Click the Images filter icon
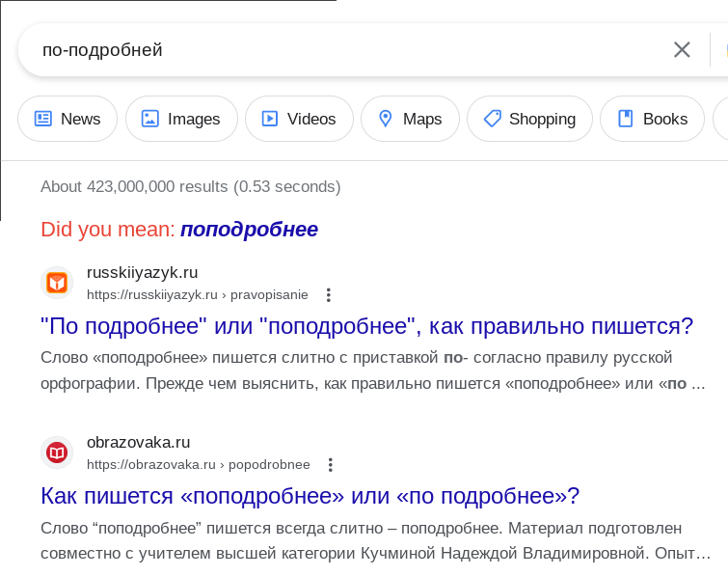 150,119
